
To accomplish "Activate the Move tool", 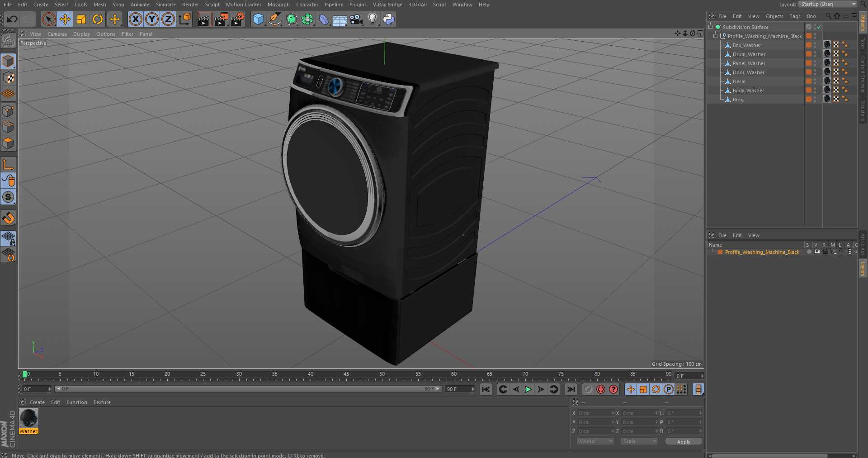I will [65, 19].
